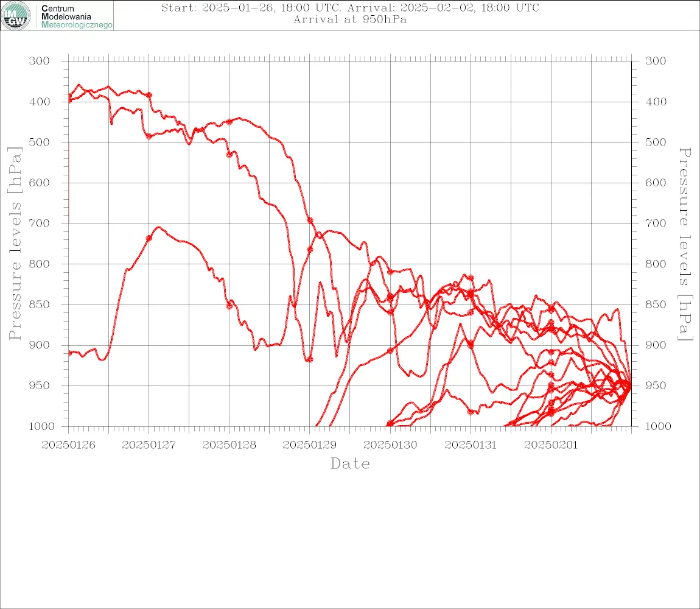This screenshot has width=700, height=609.
Task: Click the Start and Arrival title line
Action: coord(350,7)
